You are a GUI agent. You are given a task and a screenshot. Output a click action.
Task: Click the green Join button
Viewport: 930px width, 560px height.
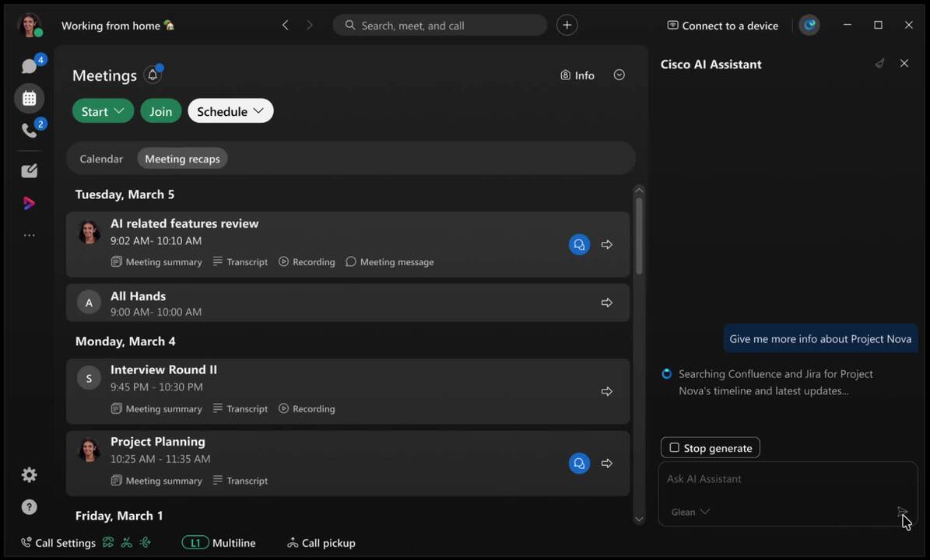(160, 111)
